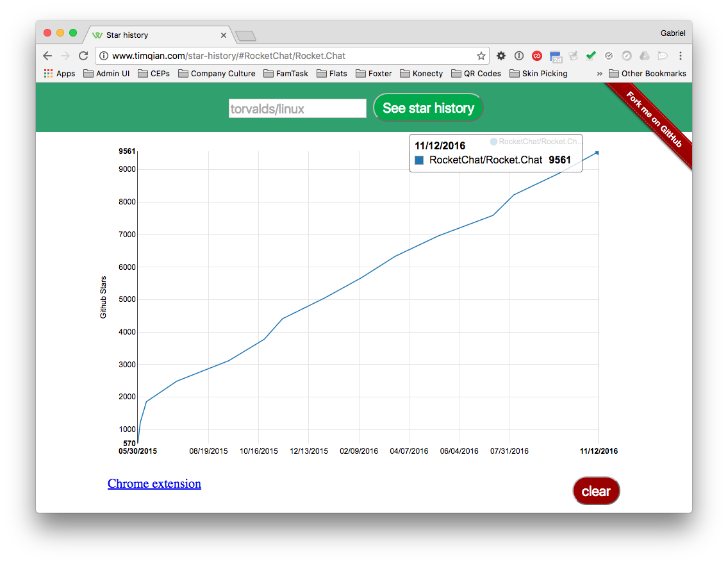Click the 12/13/2015 x-axis label
This screenshot has width=728, height=564.
(309, 451)
